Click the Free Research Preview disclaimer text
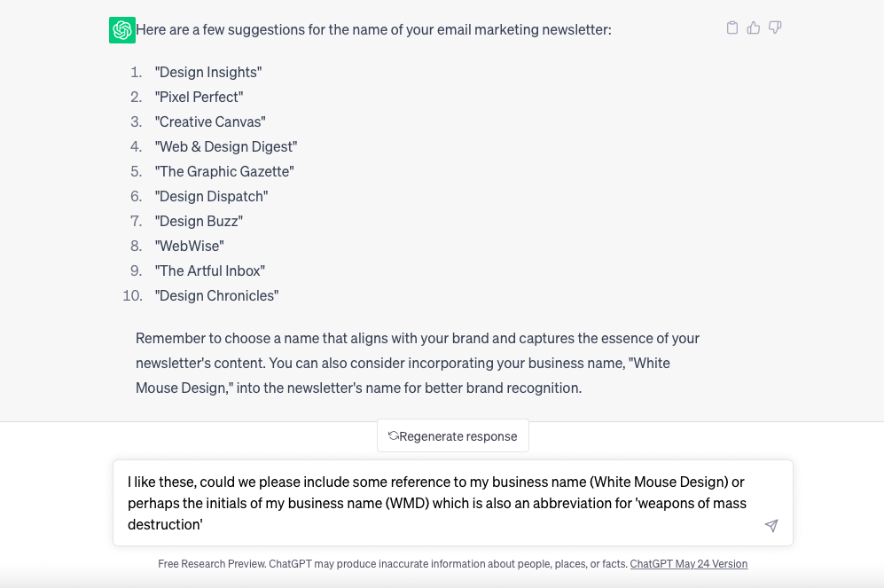Viewport: 884px width, 588px height. (393, 564)
